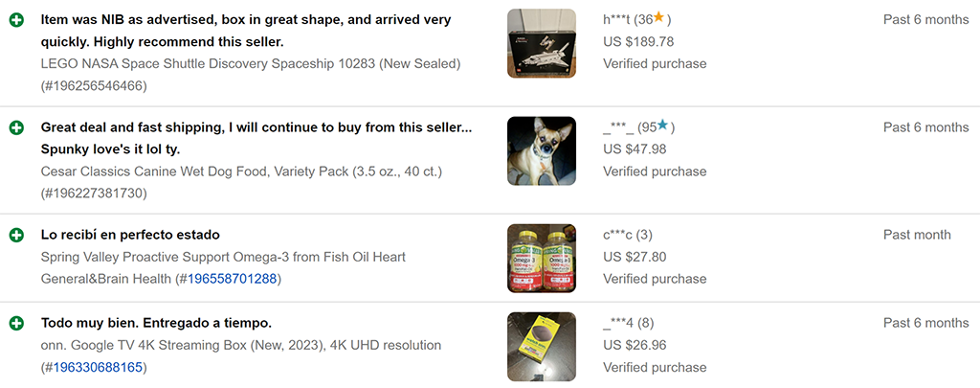The width and height of the screenshot is (980, 388).
Task: Open item number 196330688165 link
Action: click(x=98, y=367)
